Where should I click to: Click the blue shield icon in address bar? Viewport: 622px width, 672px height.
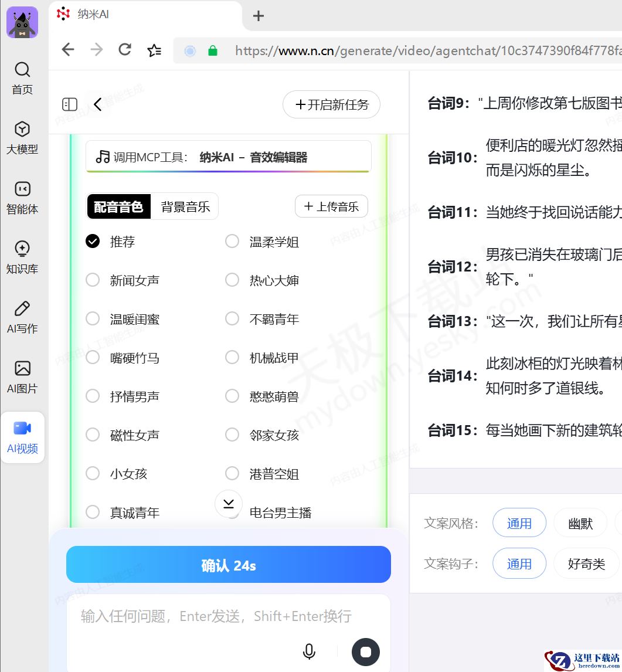pyautogui.click(x=190, y=51)
